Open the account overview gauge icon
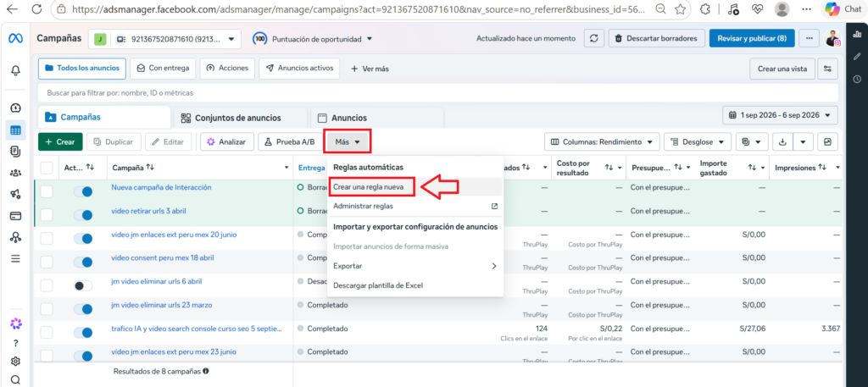This screenshot has height=387, width=868. click(15, 108)
